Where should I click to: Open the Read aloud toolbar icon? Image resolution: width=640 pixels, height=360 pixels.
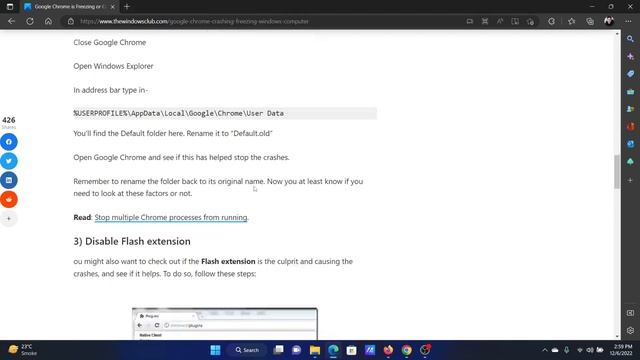coord(500,21)
